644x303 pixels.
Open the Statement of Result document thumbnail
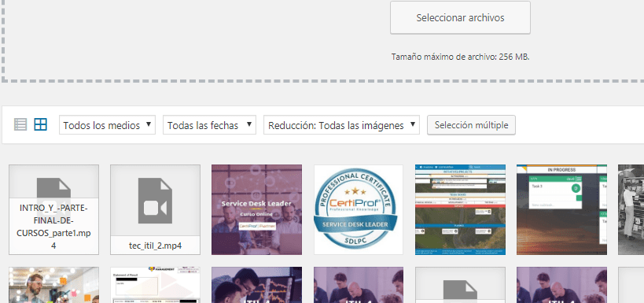point(155,285)
